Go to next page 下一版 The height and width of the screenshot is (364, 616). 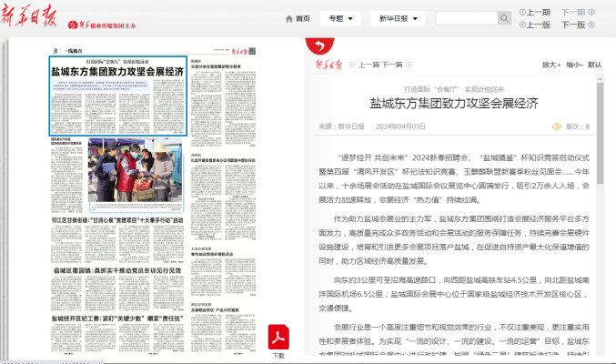[x=573, y=25]
